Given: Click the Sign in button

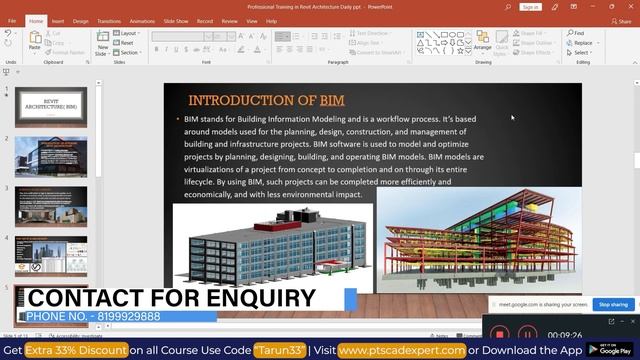Looking at the screenshot, I should [530, 7].
